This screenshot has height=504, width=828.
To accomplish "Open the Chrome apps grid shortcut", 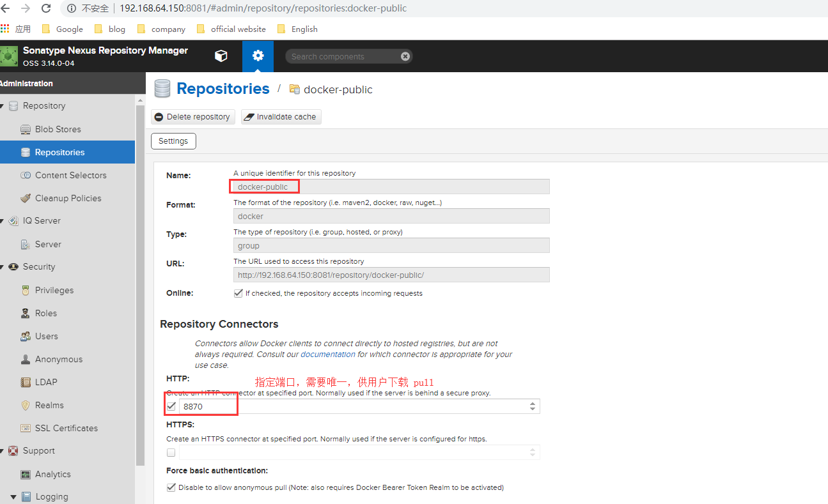I will pos(5,29).
